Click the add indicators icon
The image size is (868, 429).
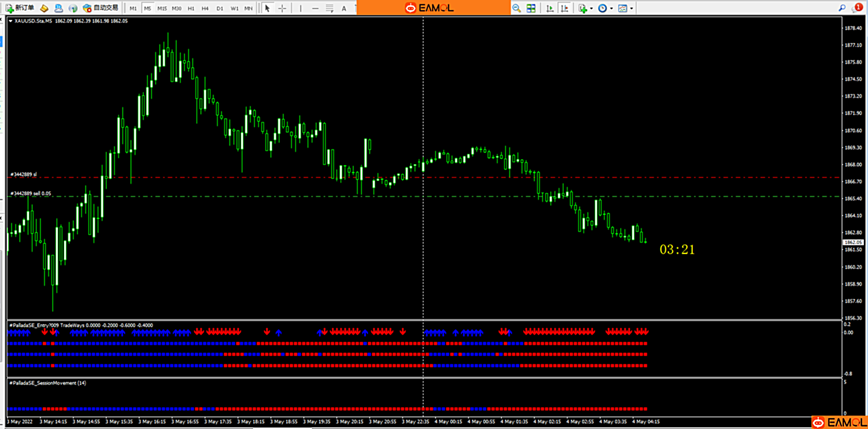[x=582, y=8]
